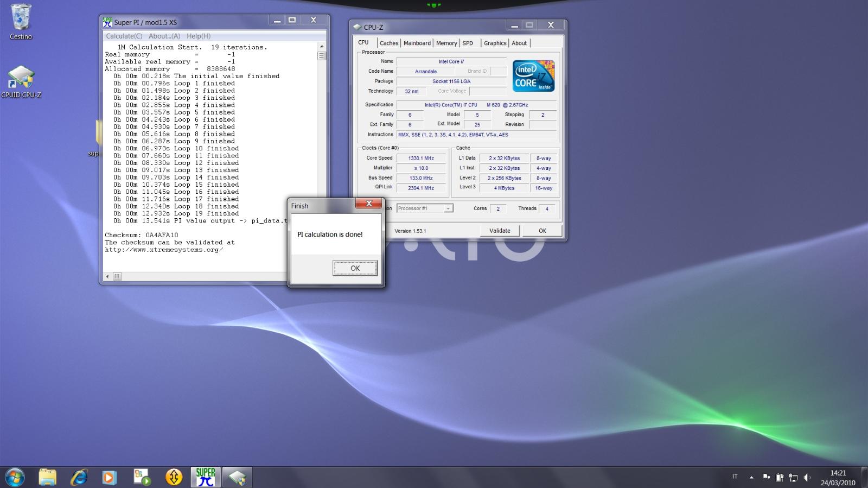Click 'PI calculation is done!' message
868x488 pixels.
(330, 235)
